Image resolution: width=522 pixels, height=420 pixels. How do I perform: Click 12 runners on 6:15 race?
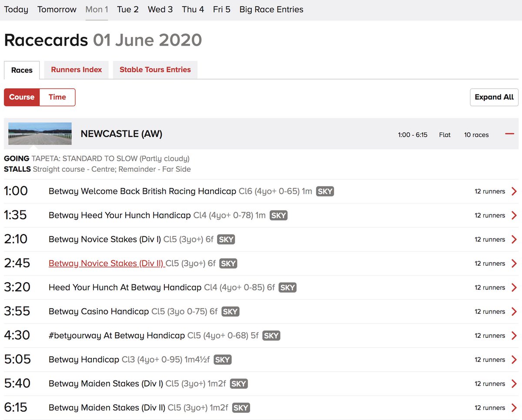[x=490, y=408]
